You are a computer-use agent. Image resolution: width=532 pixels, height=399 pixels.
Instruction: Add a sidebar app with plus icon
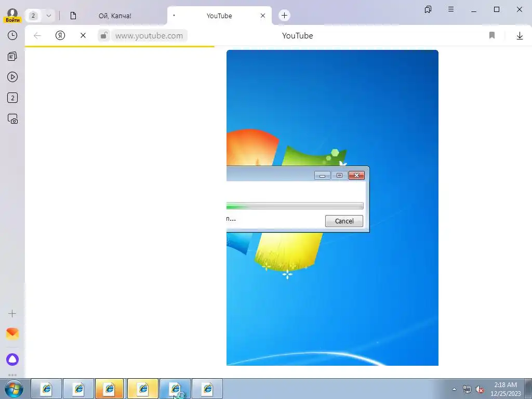click(12, 313)
